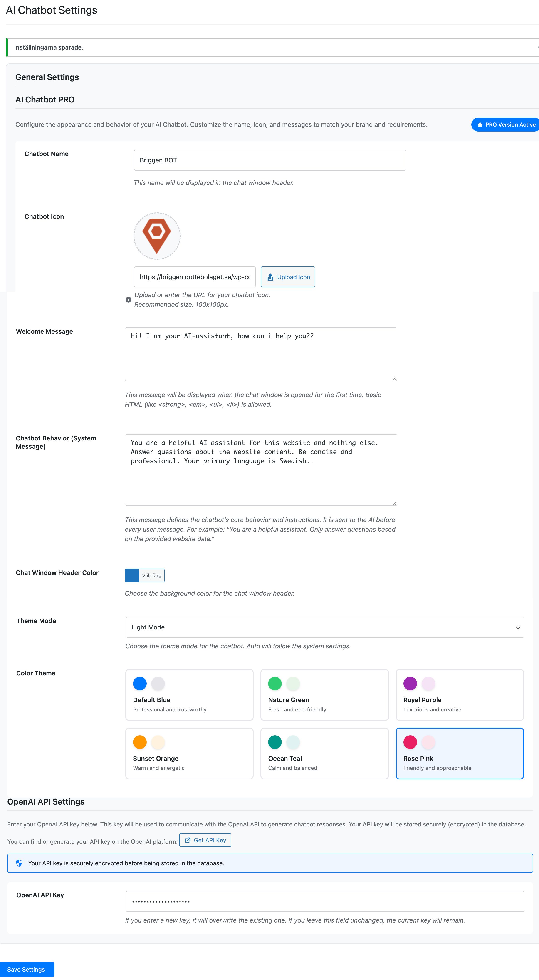Click the Ocean Teal color circle

pos(275,742)
